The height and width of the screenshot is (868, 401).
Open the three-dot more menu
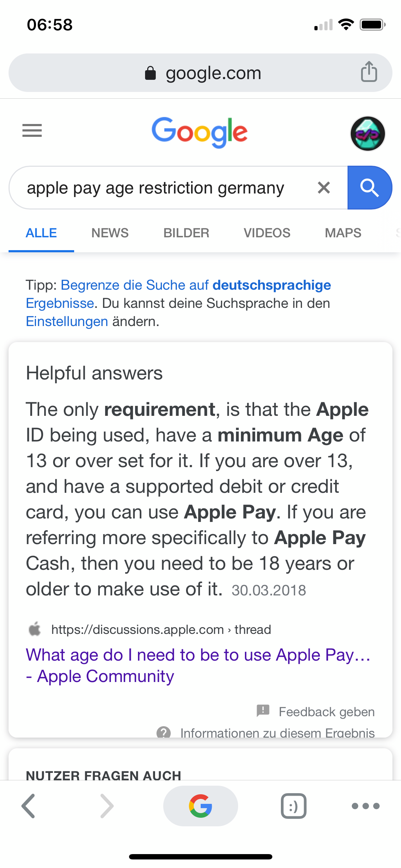(x=365, y=806)
